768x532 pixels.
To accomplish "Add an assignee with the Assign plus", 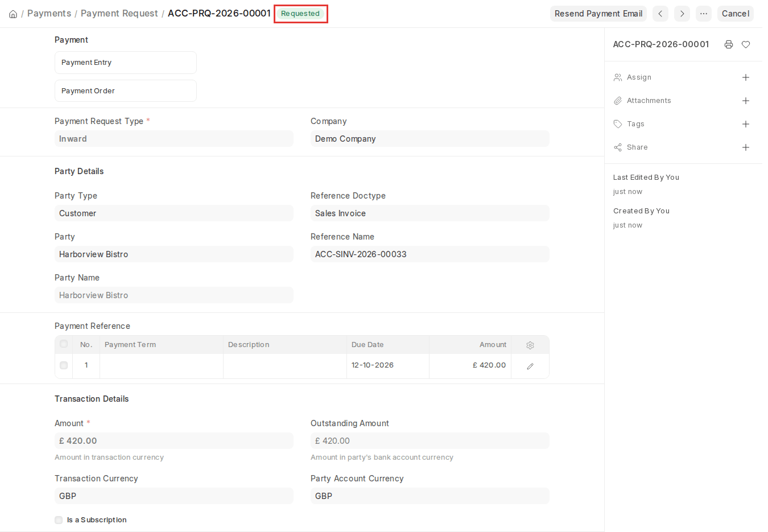I will coord(746,77).
